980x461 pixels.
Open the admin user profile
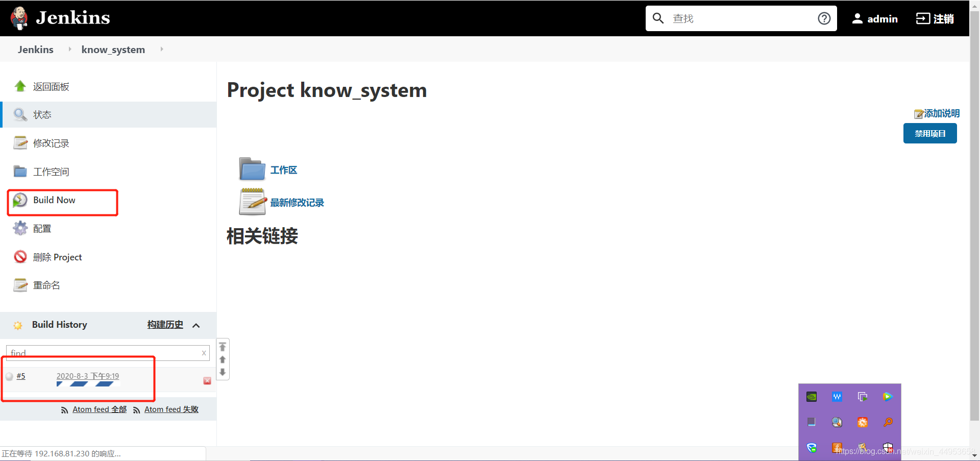tap(883, 19)
